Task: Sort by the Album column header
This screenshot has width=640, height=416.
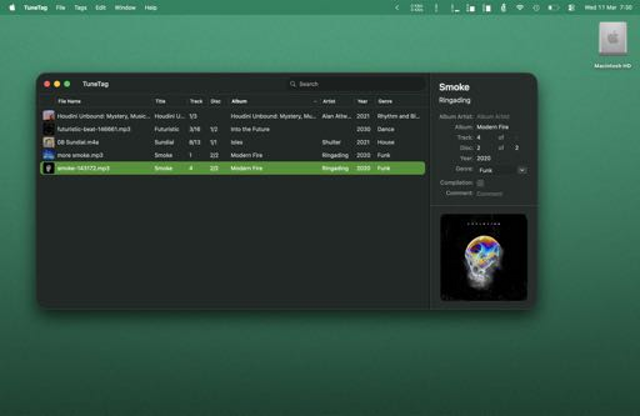Action: pos(239,101)
